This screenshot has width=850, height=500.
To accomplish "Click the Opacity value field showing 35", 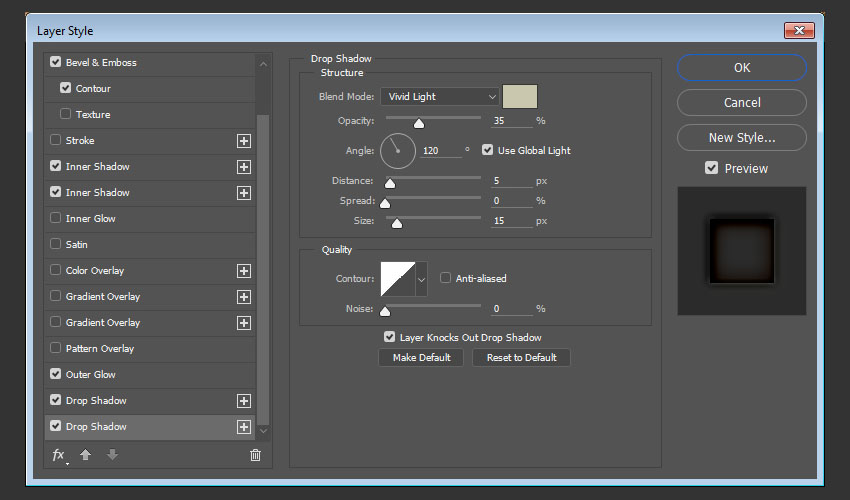I will (x=512, y=121).
